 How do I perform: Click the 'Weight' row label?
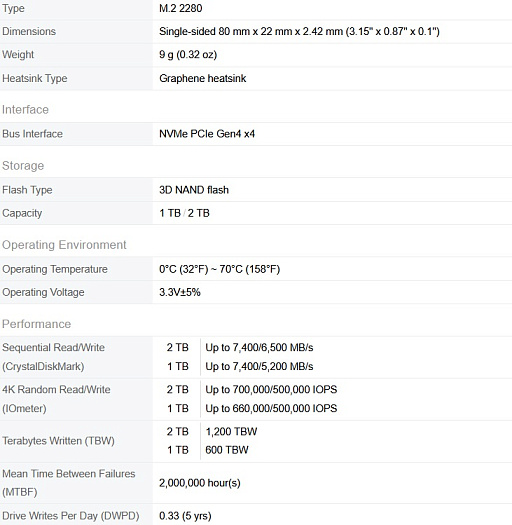pyautogui.click(x=18, y=55)
